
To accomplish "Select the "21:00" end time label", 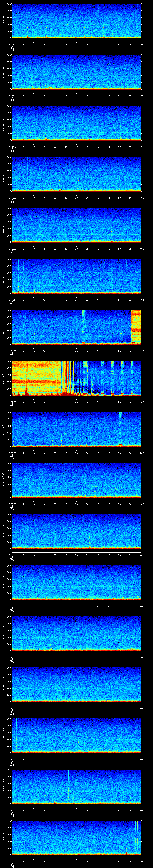I will coord(141,351).
